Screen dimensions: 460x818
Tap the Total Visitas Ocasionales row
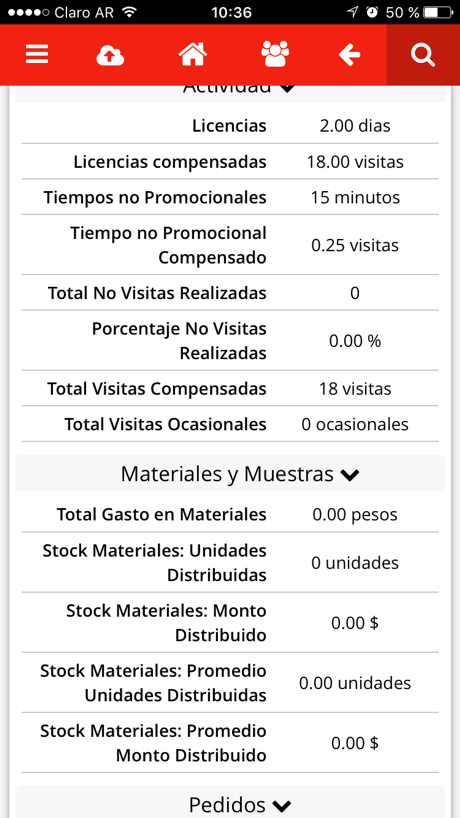pyautogui.click(x=230, y=424)
